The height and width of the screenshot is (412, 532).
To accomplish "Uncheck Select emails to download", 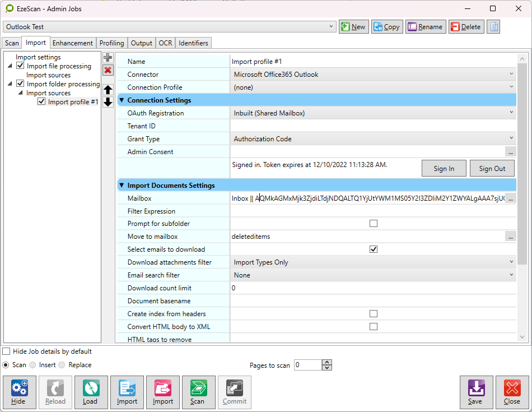I will pos(374,249).
